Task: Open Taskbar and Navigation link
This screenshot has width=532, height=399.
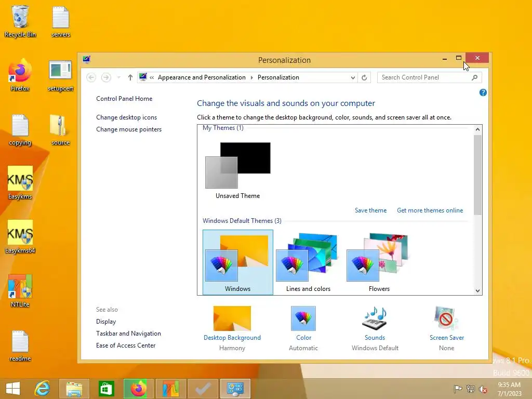Action: point(128,334)
